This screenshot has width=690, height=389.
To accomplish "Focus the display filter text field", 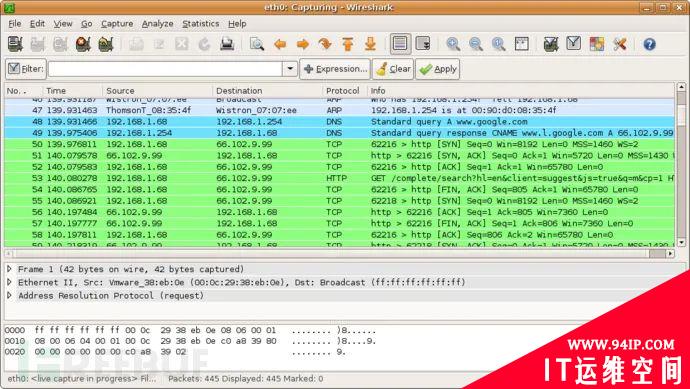I will point(165,69).
